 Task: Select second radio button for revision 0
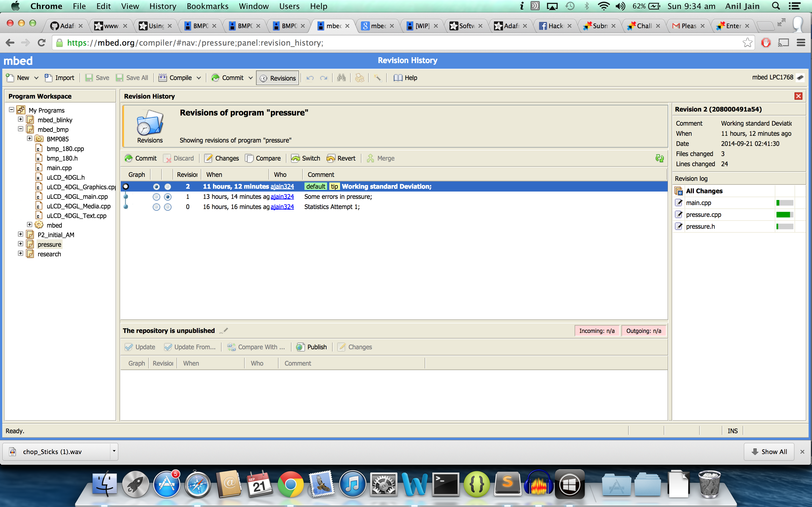[x=168, y=207]
